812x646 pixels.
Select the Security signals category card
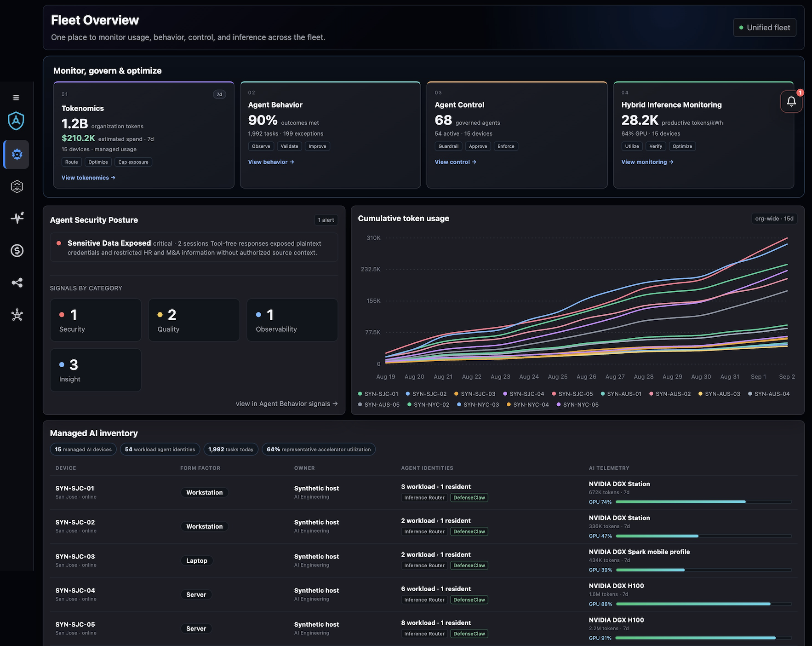pos(96,320)
